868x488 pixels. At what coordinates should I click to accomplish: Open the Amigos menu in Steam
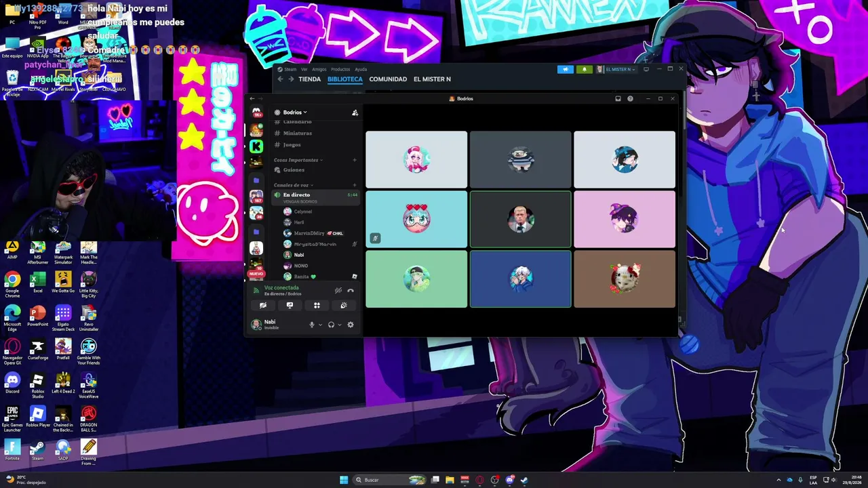coord(319,69)
